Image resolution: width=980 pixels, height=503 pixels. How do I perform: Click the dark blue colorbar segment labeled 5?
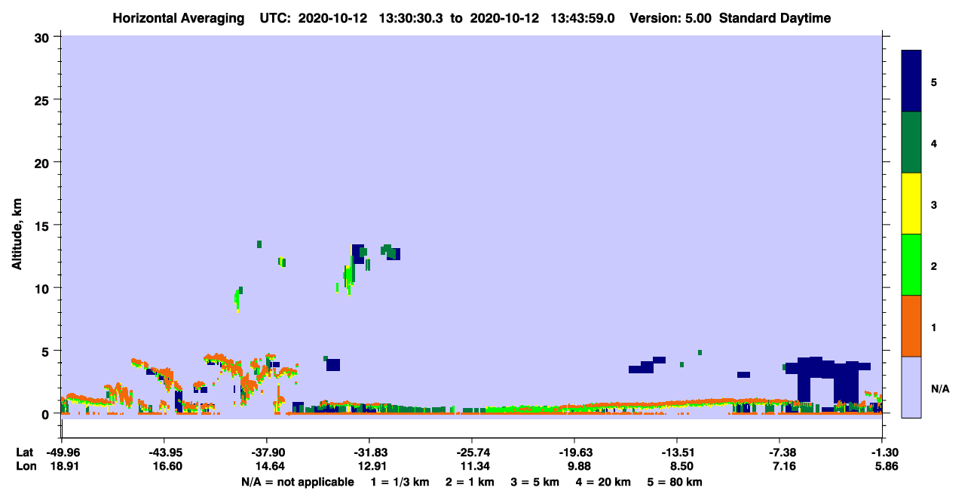pos(911,81)
